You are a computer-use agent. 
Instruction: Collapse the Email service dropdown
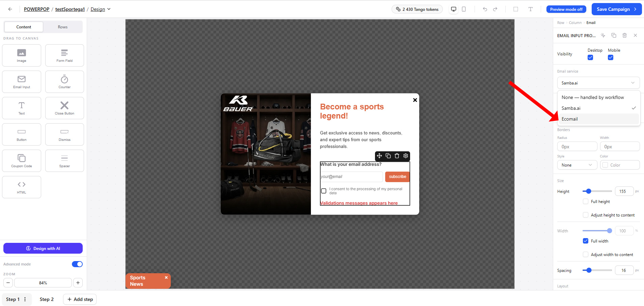[598, 83]
